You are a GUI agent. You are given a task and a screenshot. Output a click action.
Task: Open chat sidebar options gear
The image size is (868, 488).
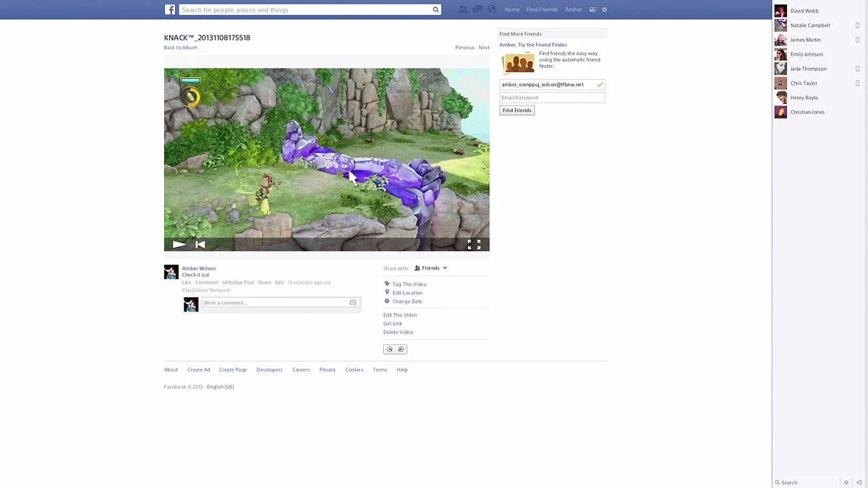(x=846, y=482)
